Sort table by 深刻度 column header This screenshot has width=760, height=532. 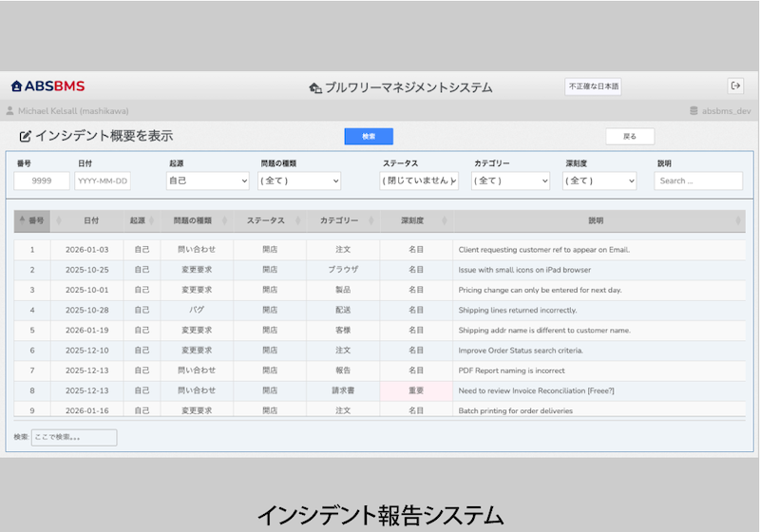click(416, 220)
